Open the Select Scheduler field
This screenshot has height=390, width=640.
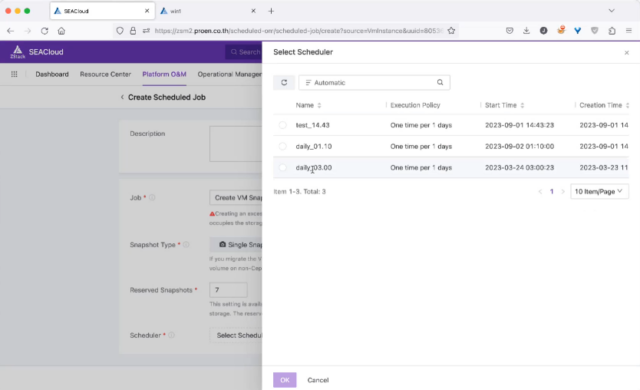coord(236,335)
